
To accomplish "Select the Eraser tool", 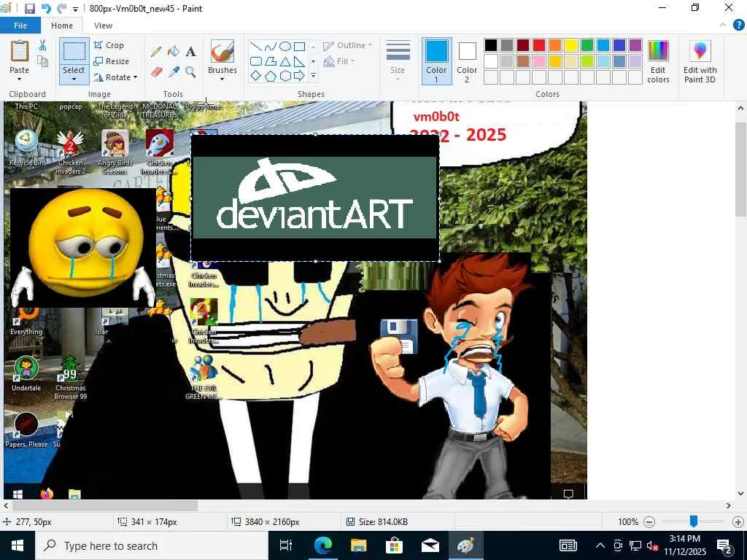I will (156, 72).
